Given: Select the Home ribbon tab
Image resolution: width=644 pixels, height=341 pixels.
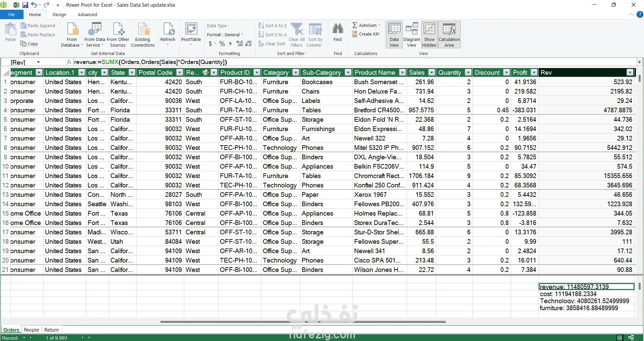Looking at the screenshot, I should (x=35, y=14).
